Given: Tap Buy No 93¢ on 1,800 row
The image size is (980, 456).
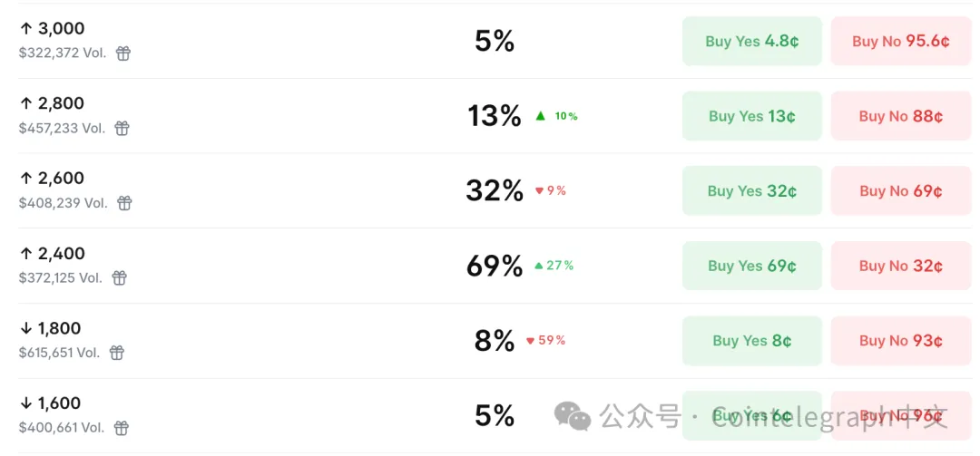Looking at the screenshot, I should click(x=900, y=341).
